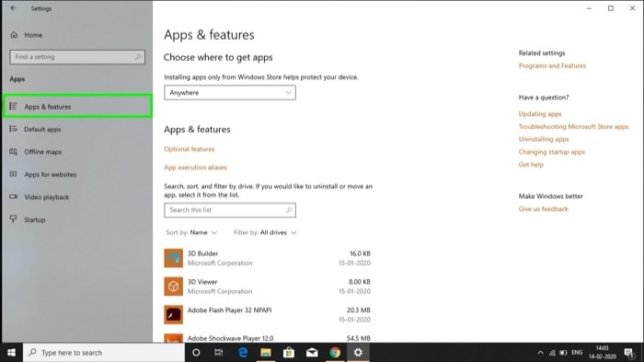
Task: Open Changing startup apps link
Action: coord(552,152)
